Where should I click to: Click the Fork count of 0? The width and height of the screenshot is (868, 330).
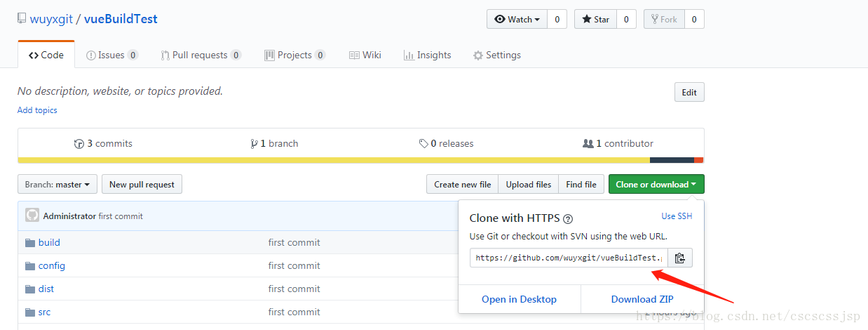pyautogui.click(x=694, y=20)
